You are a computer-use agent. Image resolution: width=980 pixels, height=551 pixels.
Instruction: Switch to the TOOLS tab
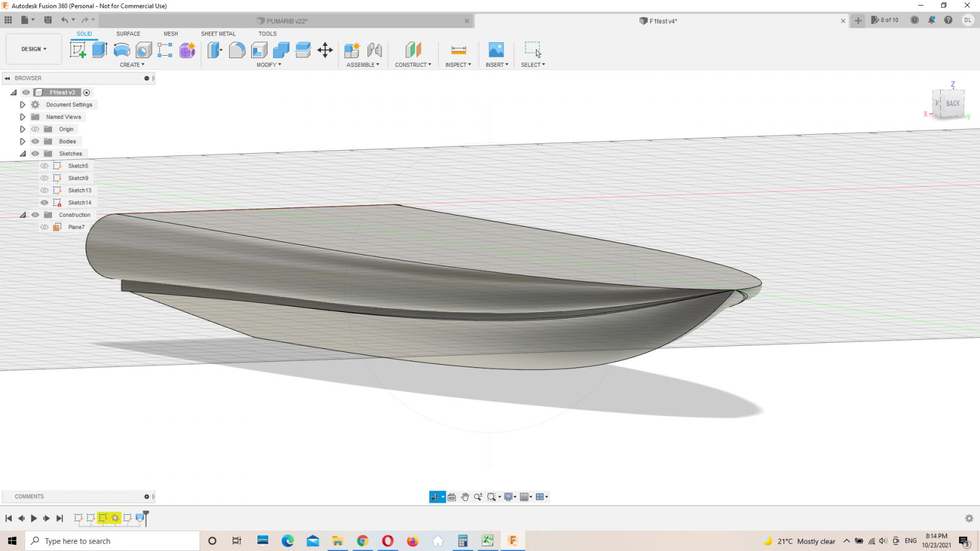[268, 34]
